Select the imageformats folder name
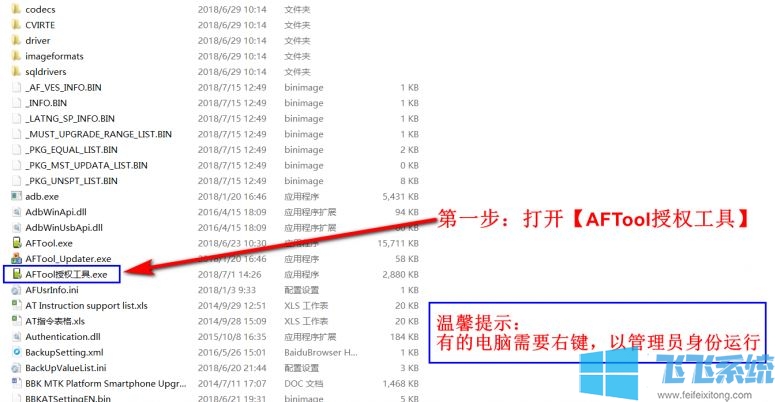This screenshot has width=776, height=402. click(54, 56)
